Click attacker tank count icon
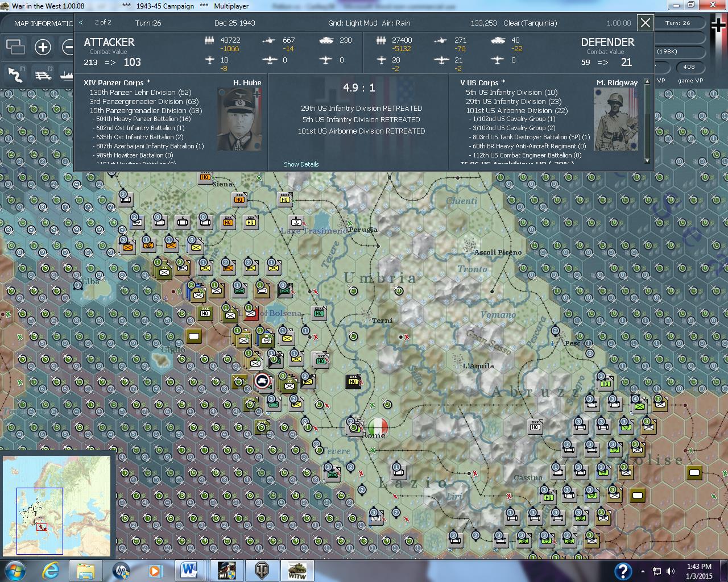Image resolution: width=728 pixels, height=582 pixels. [x=326, y=40]
